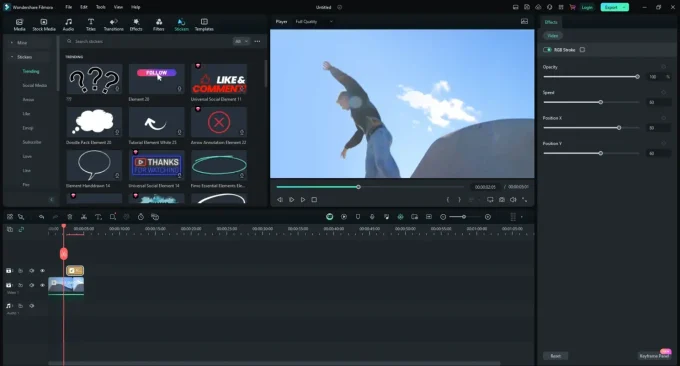The width and height of the screenshot is (680, 366).
Task: Click the Export button
Action: (615, 7)
